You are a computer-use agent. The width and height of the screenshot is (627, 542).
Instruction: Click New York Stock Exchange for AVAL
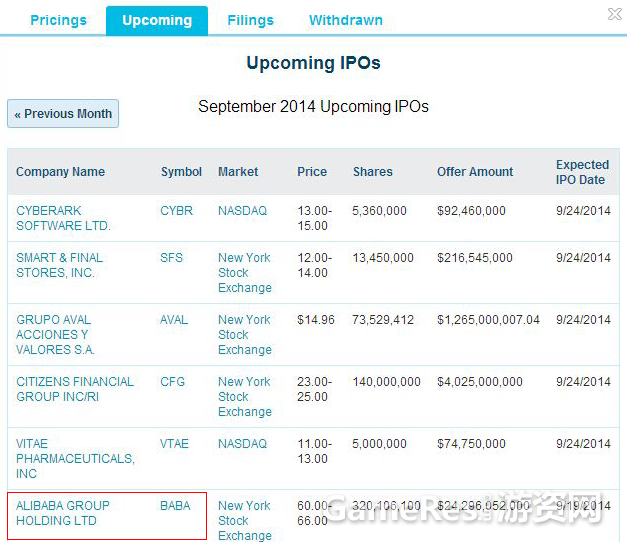(245, 334)
